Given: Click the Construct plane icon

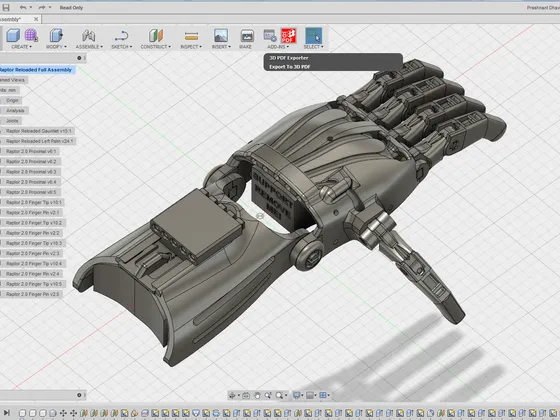Looking at the screenshot, I should (x=156, y=35).
